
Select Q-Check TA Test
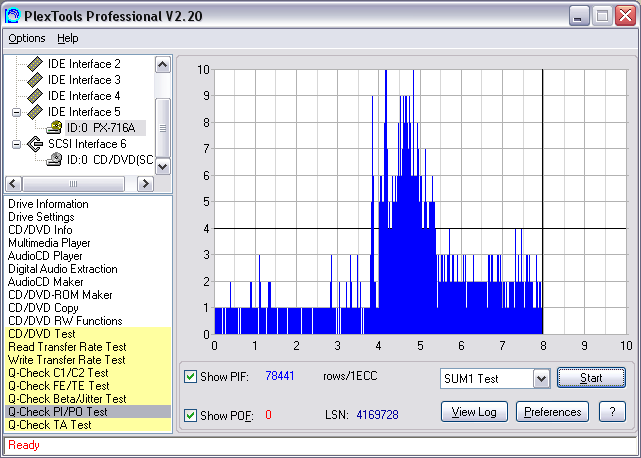tap(88, 425)
